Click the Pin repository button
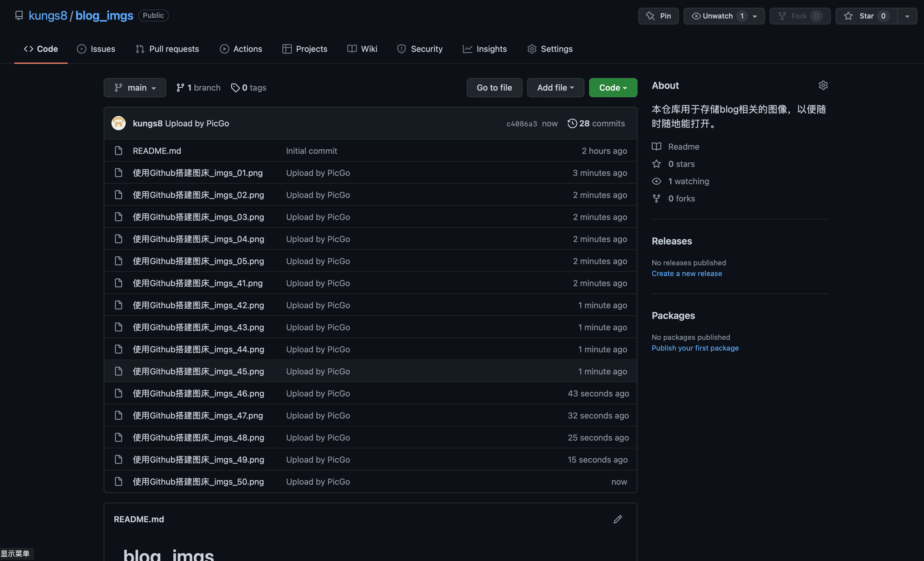This screenshot has height=561, width=924. click(658, 16)
